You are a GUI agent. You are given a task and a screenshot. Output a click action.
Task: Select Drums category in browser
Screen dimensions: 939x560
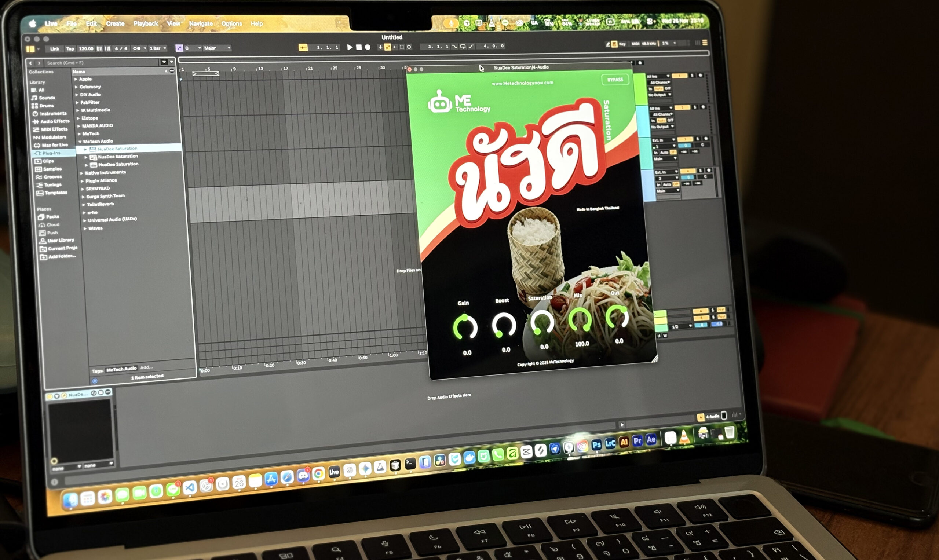43,106
